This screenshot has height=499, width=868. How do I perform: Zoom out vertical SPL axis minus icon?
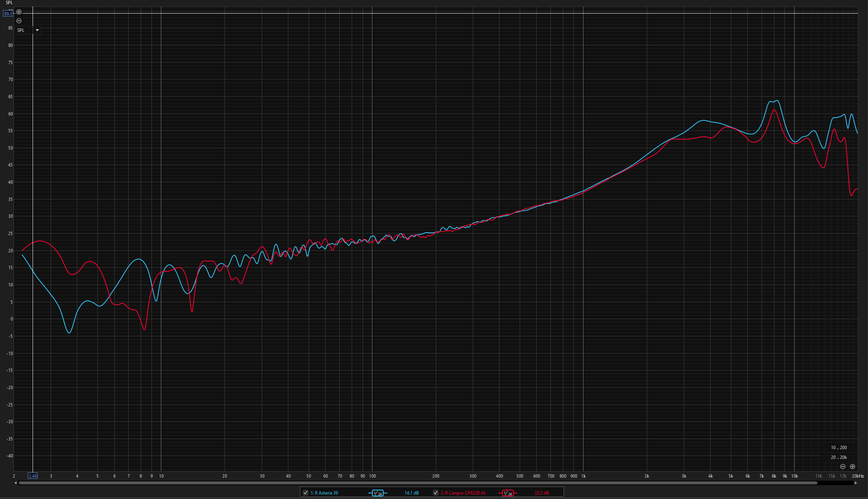tap(19, 21)
